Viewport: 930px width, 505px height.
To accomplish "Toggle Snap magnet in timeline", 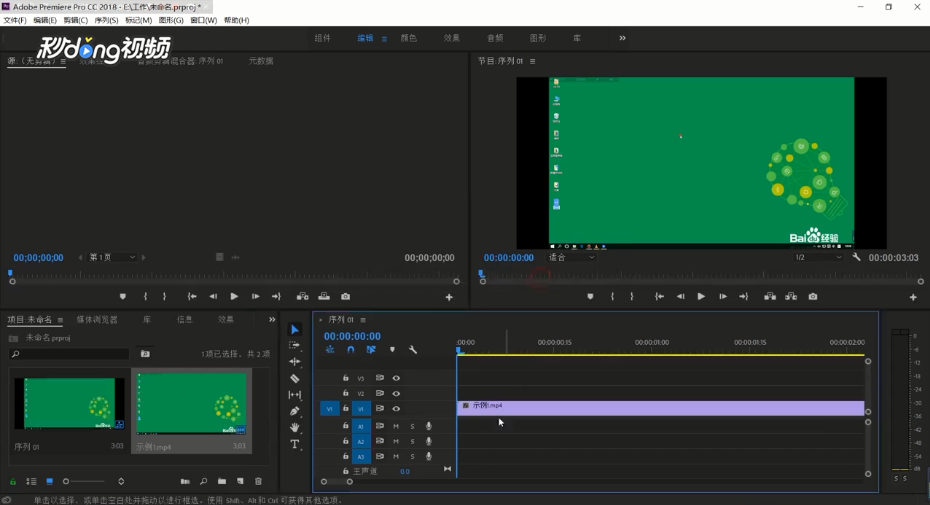I will click(351, 350).
